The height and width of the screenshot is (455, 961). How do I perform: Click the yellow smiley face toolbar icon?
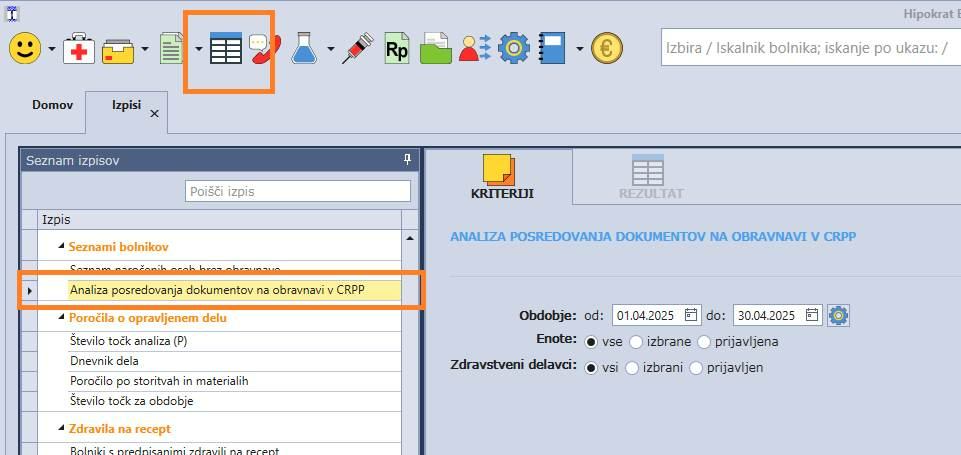(25, 48)
